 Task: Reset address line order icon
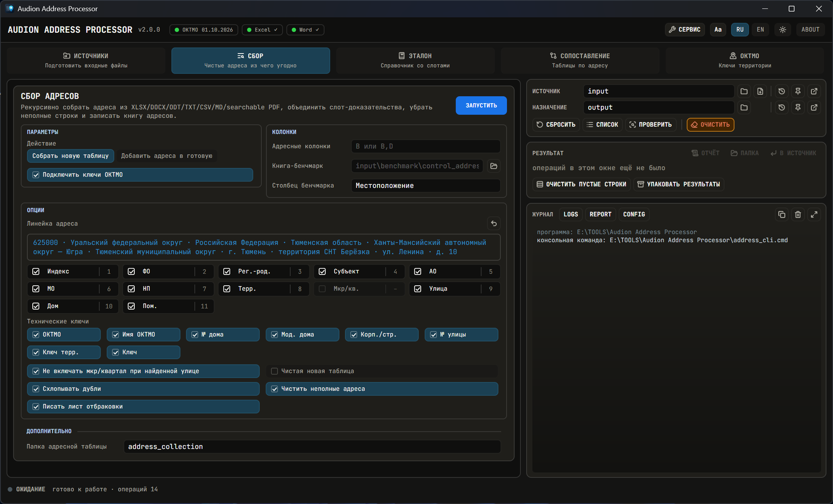tap(494, 223)
